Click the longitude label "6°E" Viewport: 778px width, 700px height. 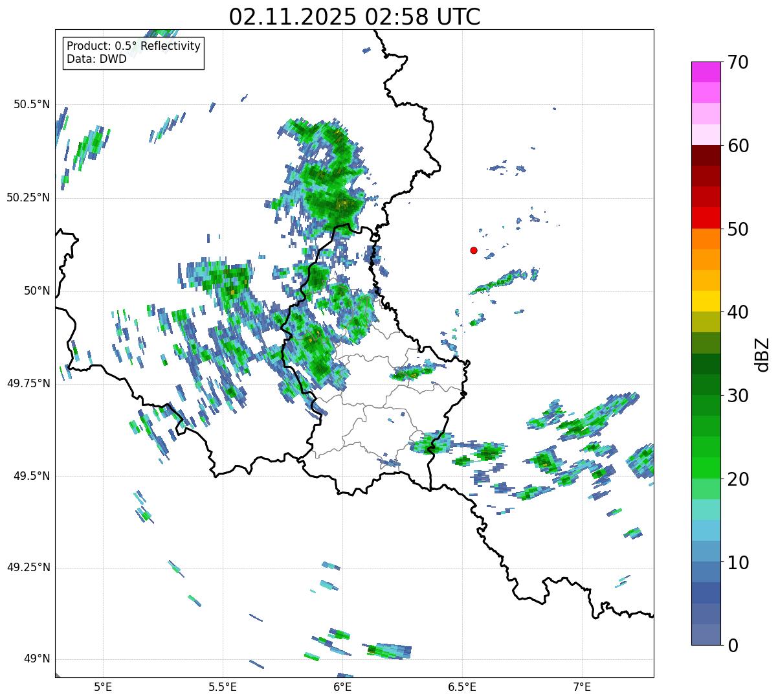tap(342, 686)
